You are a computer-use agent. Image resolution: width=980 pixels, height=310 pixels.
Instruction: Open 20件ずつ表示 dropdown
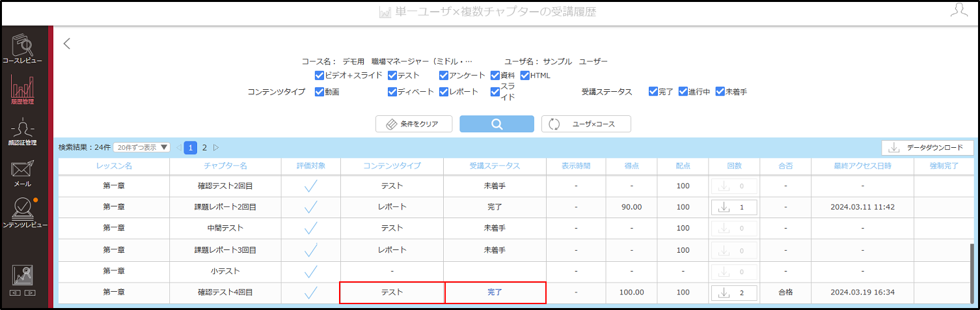pyautogui.click(x=141, y=148)
